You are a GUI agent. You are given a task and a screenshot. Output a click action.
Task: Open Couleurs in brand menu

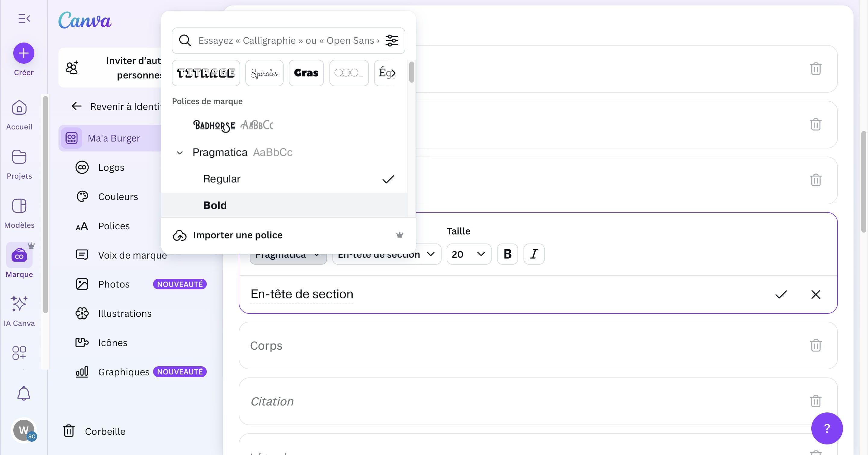coord(118,197)
